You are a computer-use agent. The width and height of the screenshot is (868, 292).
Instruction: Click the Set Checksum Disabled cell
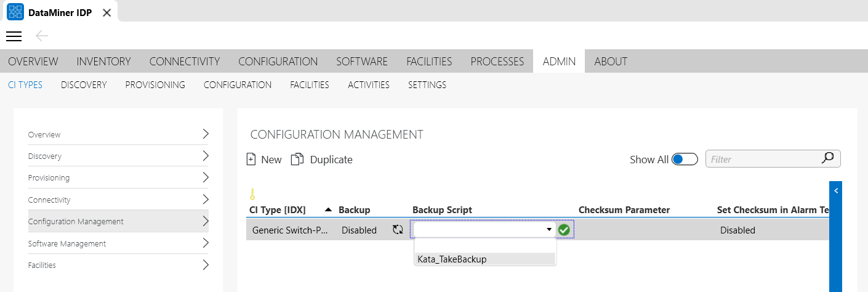coord(737,230)
